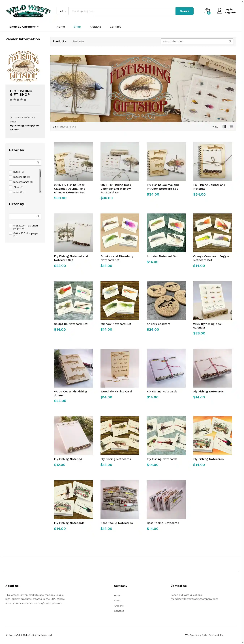Click magnifier icon in first Filter by box
This screenshot has width=244, height=644.
coord(38,163)
